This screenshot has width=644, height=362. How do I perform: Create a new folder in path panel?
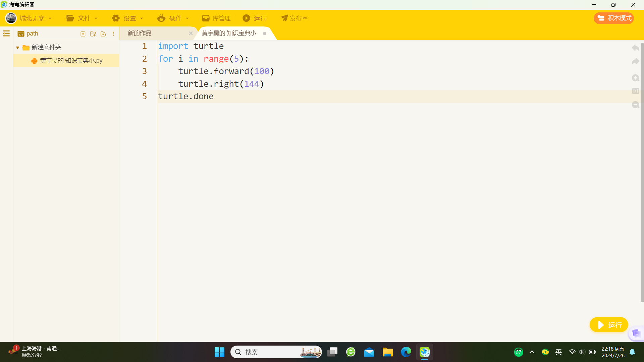[93, 34]
